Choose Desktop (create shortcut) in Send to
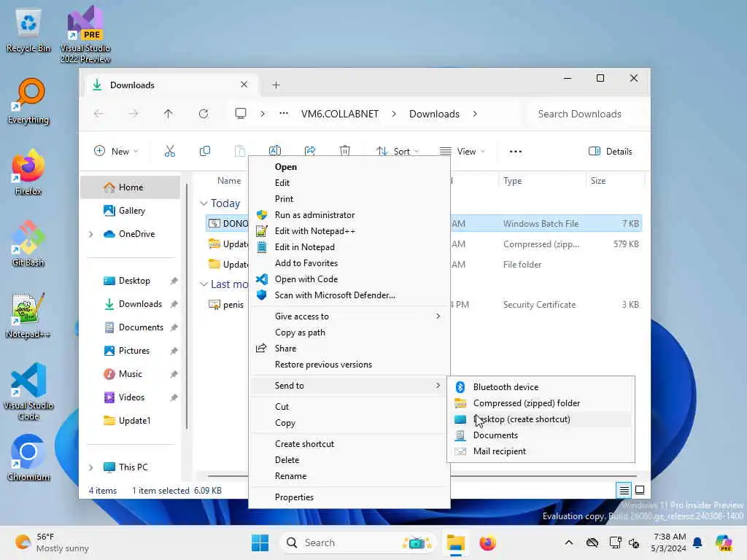 (541, 419)
